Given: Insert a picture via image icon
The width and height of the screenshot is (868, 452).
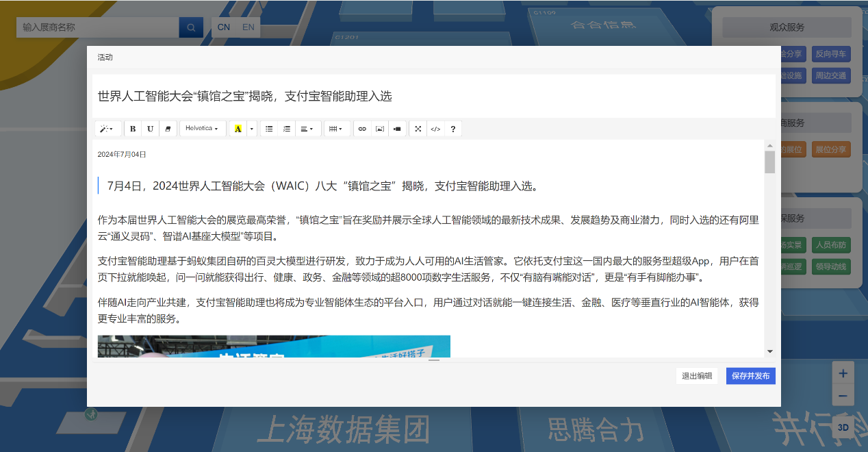Looking at the screenshot, I should tap(380, 129).
